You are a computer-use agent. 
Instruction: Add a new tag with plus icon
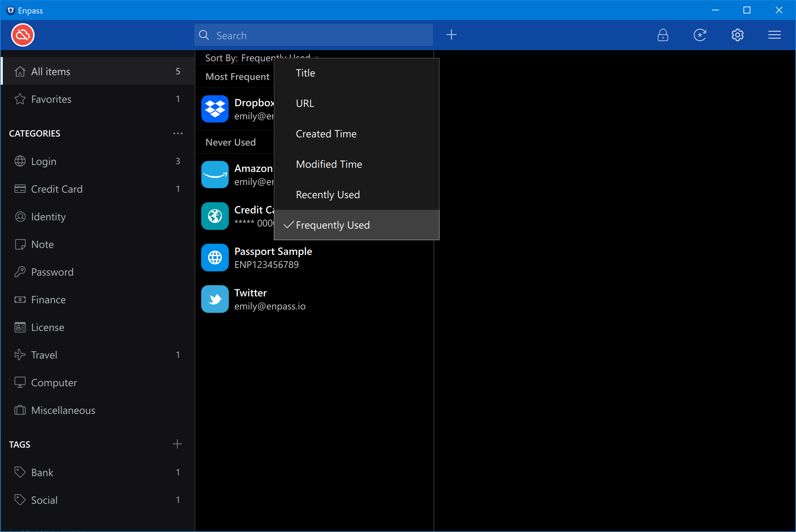[177, 444]
